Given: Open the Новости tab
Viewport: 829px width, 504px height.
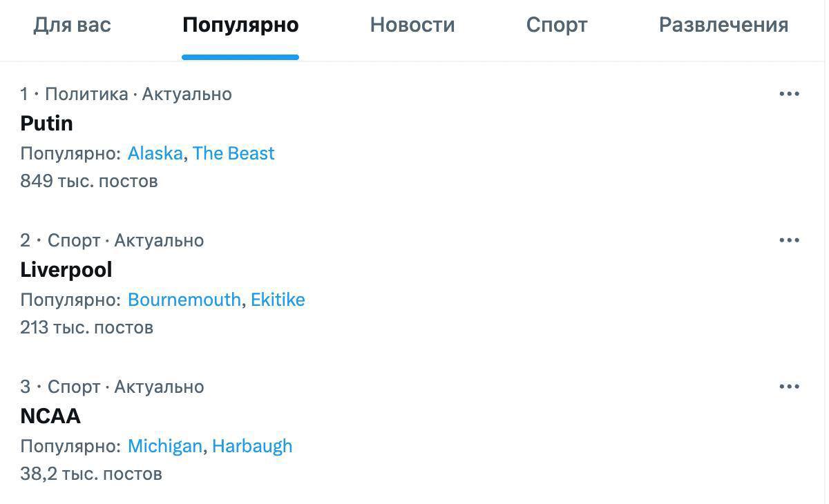Looking at the screenshot, I should [x=412, y=25].
